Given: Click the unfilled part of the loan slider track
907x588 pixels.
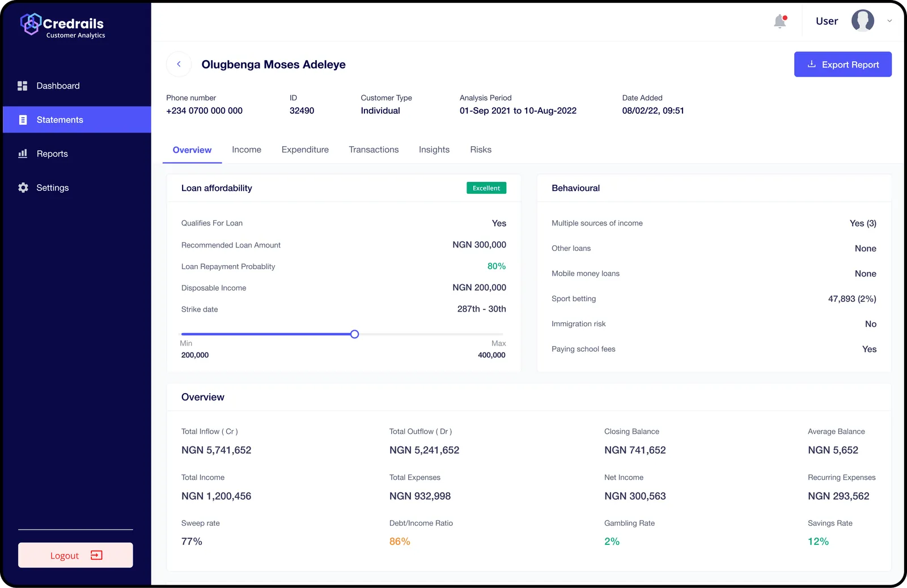Looking at the screenshot, I should coord(431,334).
